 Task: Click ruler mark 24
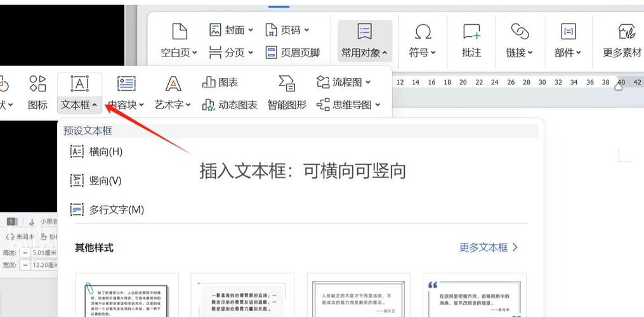pyautogui.click(x=494, y=82)
